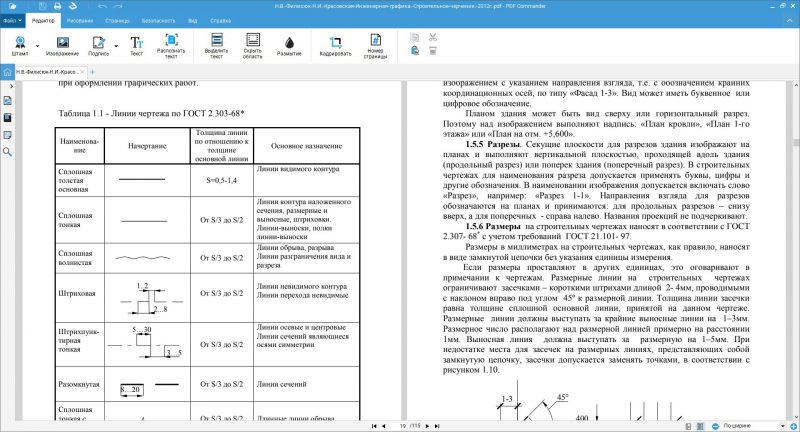Select the Н.В.Фелисюк document tab
This screenshot has height=432, width=800.
46,72
